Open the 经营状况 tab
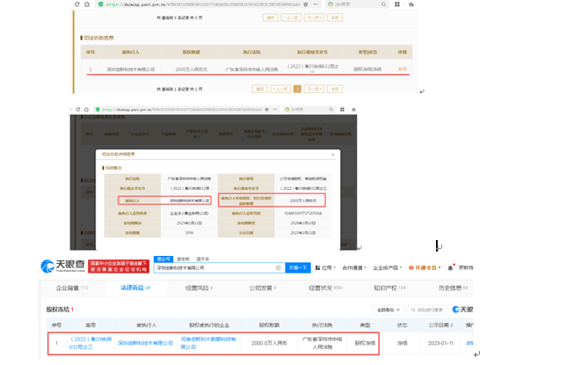 point(325,288)
